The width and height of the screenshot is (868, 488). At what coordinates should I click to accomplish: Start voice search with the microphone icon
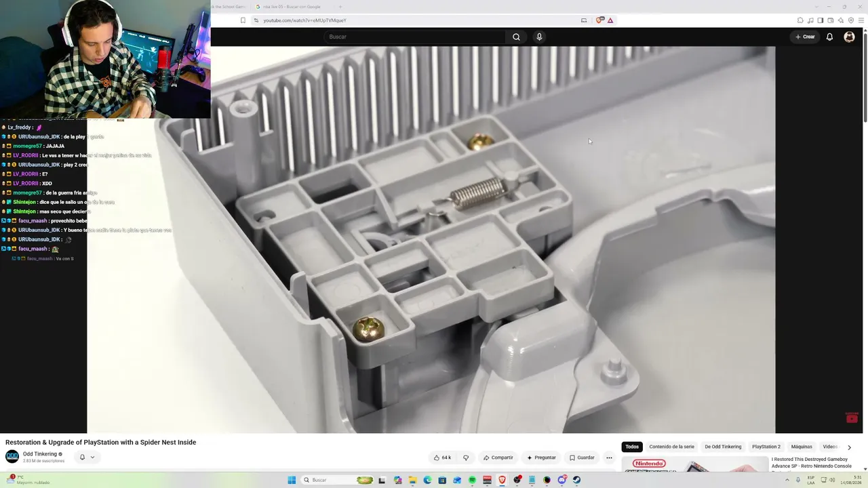pos(539,37)
